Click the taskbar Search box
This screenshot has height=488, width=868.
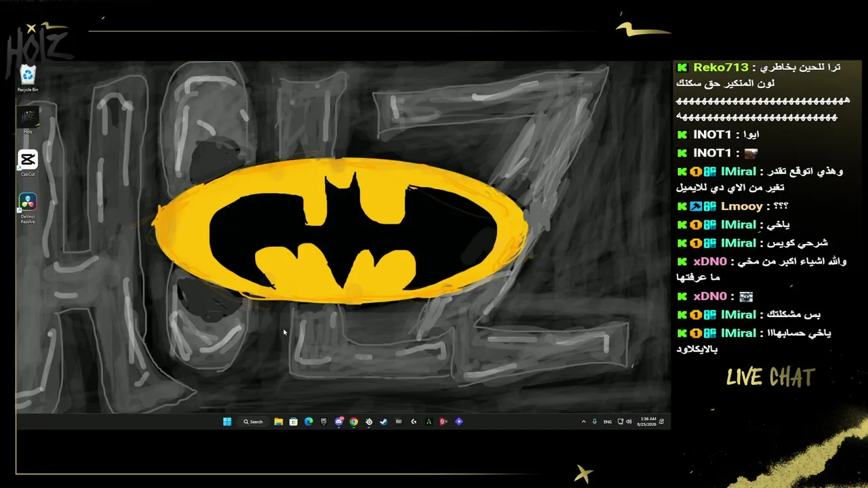[x=254, y=422]
